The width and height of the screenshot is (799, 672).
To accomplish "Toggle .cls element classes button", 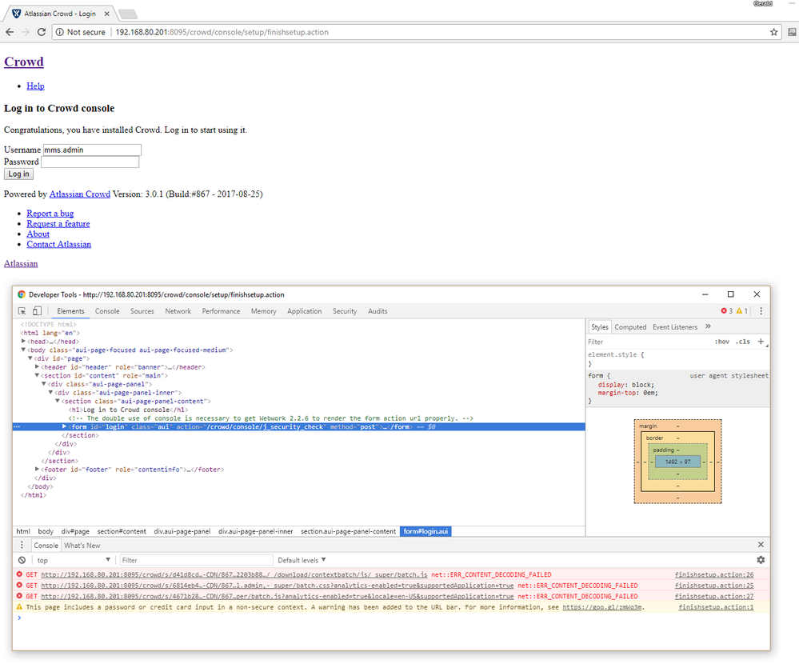I will tap(743, 342).
